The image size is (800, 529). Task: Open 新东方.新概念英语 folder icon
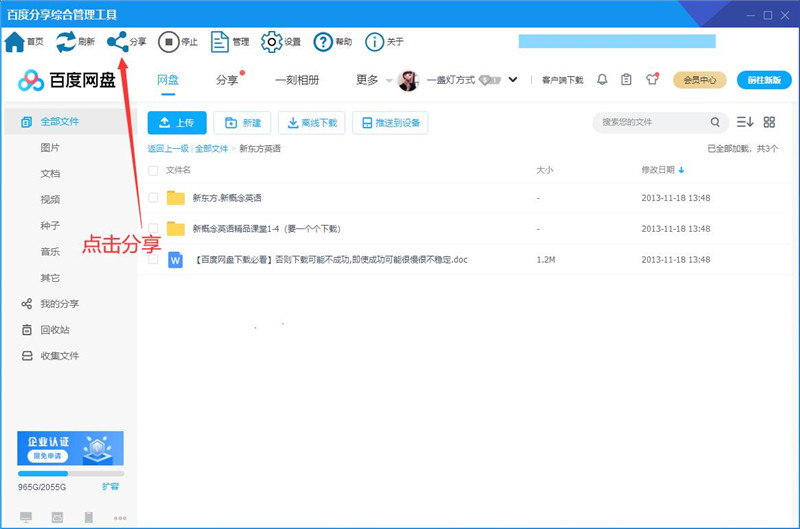coord(176,198)
